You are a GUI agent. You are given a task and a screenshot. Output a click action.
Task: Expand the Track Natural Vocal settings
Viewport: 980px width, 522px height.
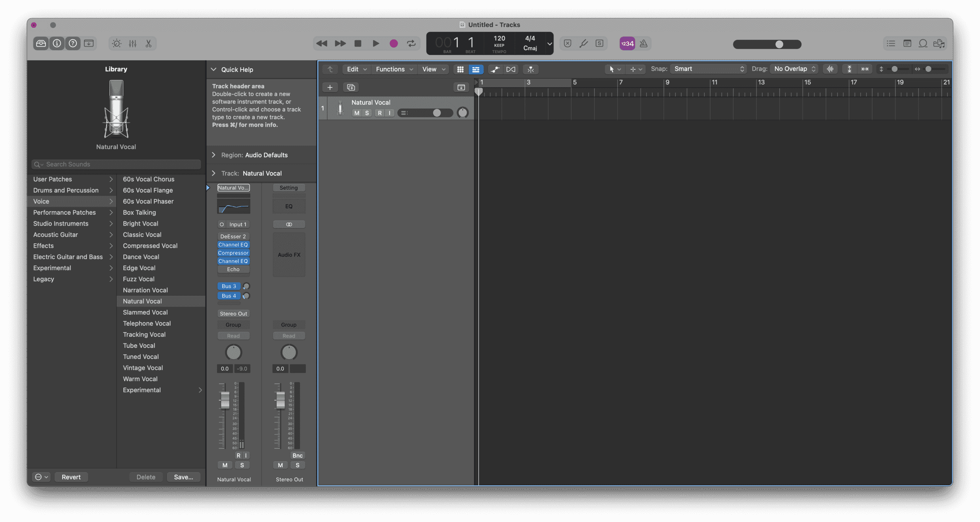(x=214, y=174)
